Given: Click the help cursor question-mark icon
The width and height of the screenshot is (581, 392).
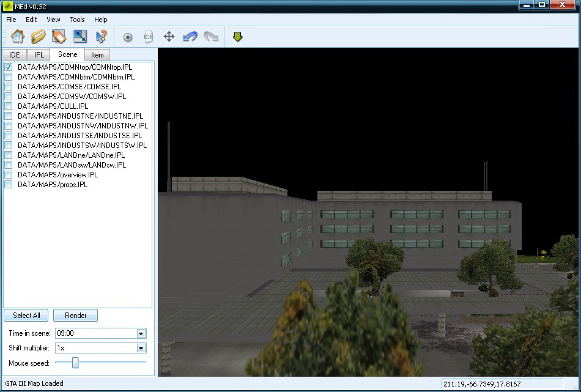Looking at the screenshot, I should (101, 37).
